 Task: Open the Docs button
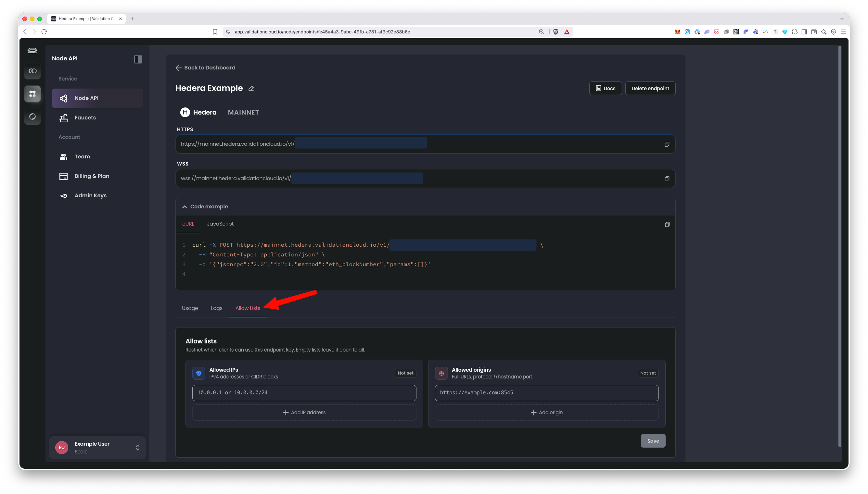pyautogui.click(x=605, y=88)
